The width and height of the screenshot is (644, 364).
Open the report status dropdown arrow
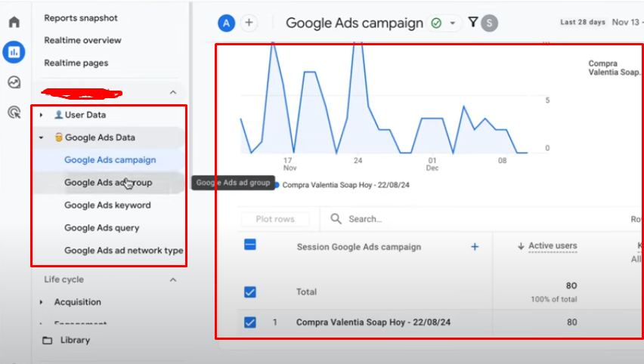point(453,23)
